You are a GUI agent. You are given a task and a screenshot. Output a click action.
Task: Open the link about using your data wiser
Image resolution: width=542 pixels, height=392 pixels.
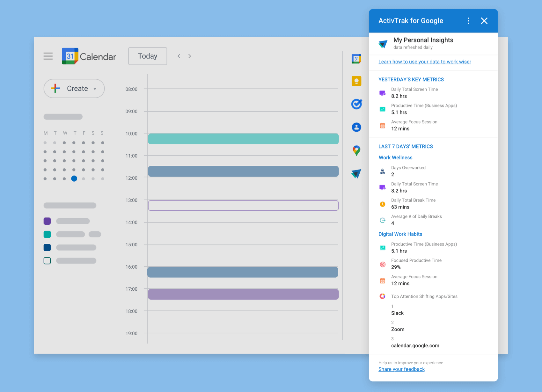(425, 62)
